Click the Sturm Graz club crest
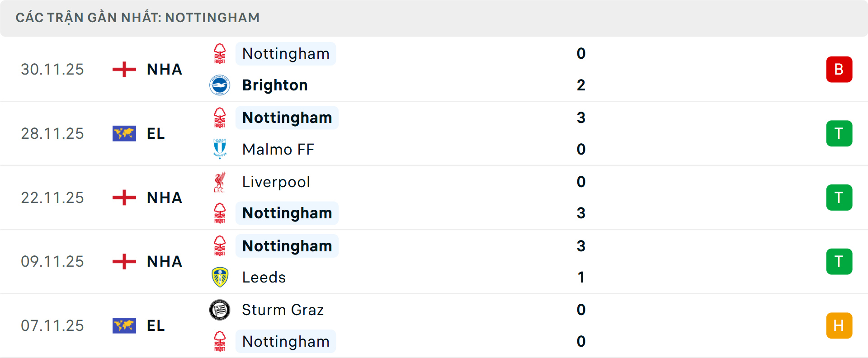 220,310
